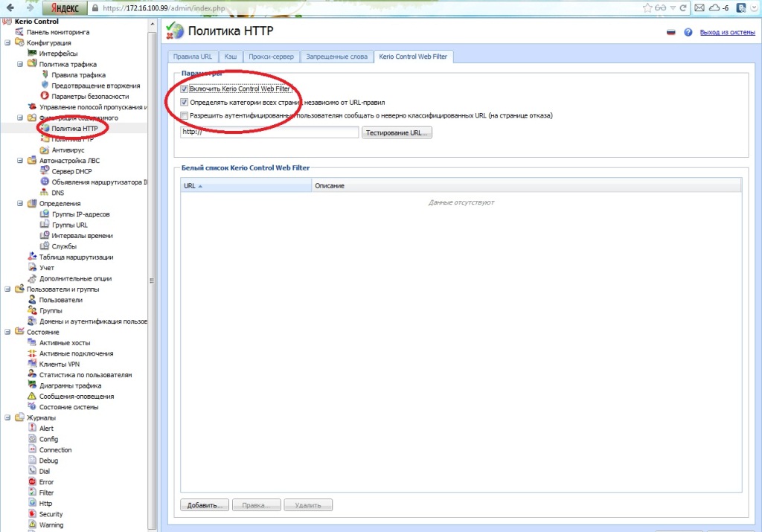Screen dimensions: 762x532
Task: Toggle Определять категории всех страниц checkbox
Action: click(x=185, y=103)
